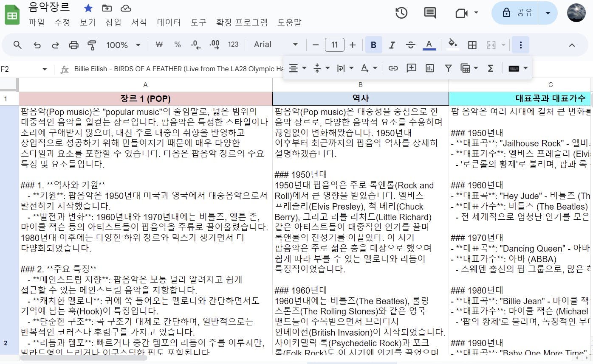
Task: Toggle the more toolbar options button
Action: coord(520,45)
